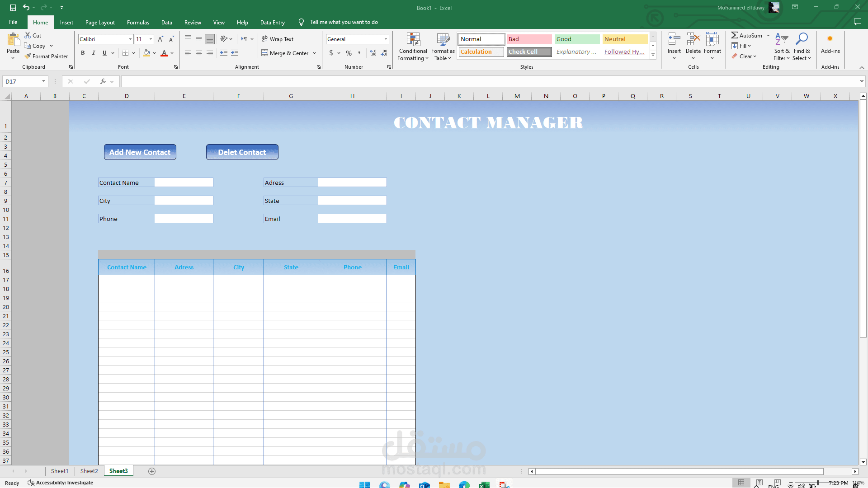Click the Delete cells icon

coord(693,39)
